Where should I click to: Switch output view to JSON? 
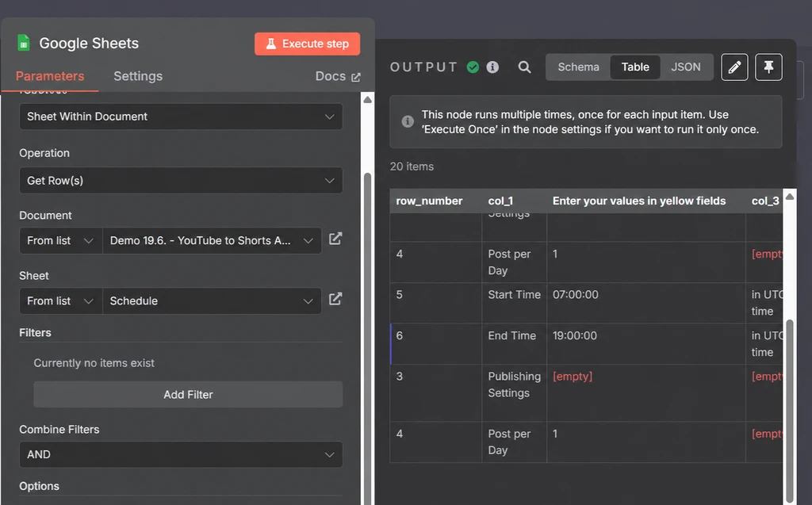coord(686,67)
